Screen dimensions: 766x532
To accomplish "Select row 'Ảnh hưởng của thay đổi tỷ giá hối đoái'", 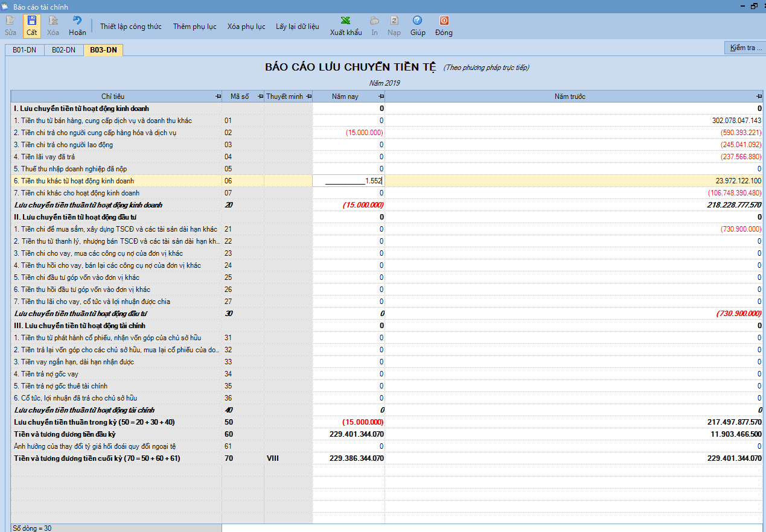I will click(386, 446).
